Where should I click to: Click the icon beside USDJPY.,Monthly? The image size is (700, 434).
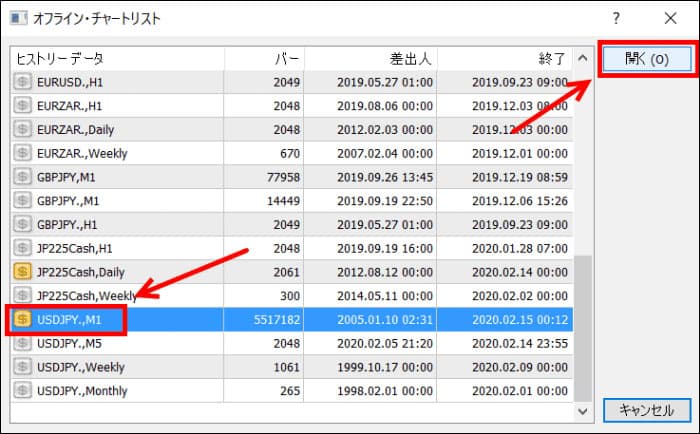pyautogui.click(x=23, y=389)
